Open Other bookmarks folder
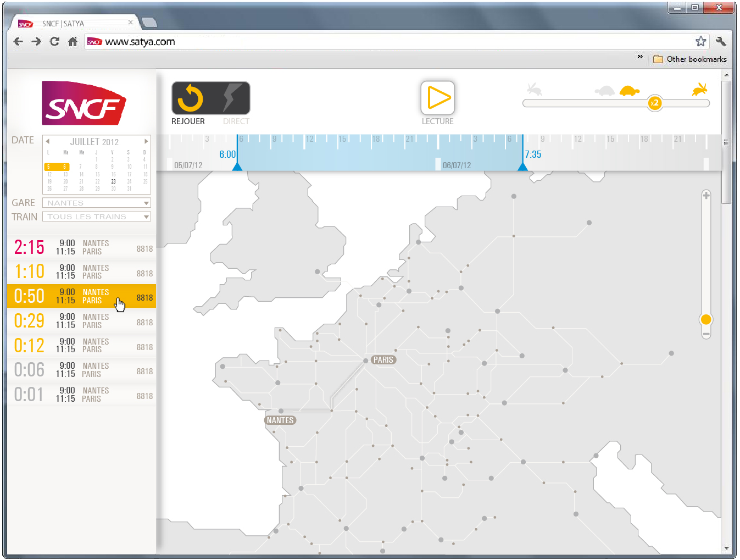The image size is (740, 560). coord(689,59)
